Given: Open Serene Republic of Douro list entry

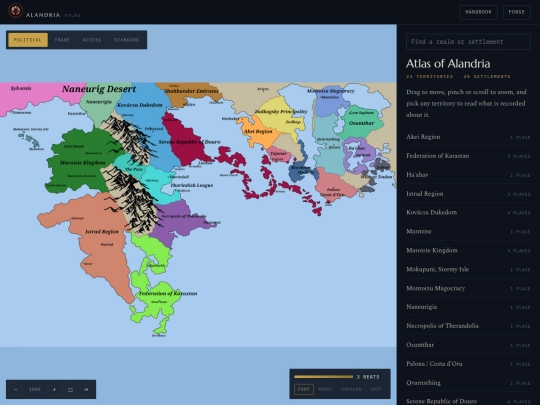Looking at the screenshot, I should 468,401.
